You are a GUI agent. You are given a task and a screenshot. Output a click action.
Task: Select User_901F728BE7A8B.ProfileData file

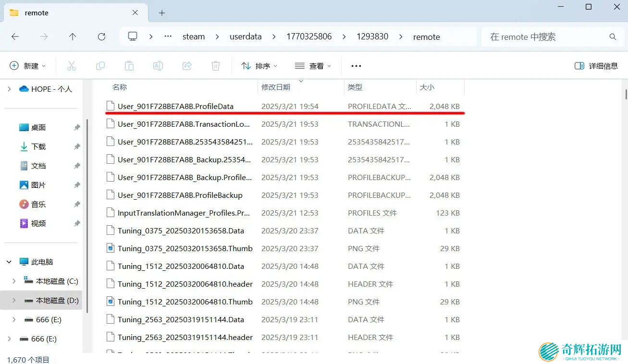click(x=175, y=106)
